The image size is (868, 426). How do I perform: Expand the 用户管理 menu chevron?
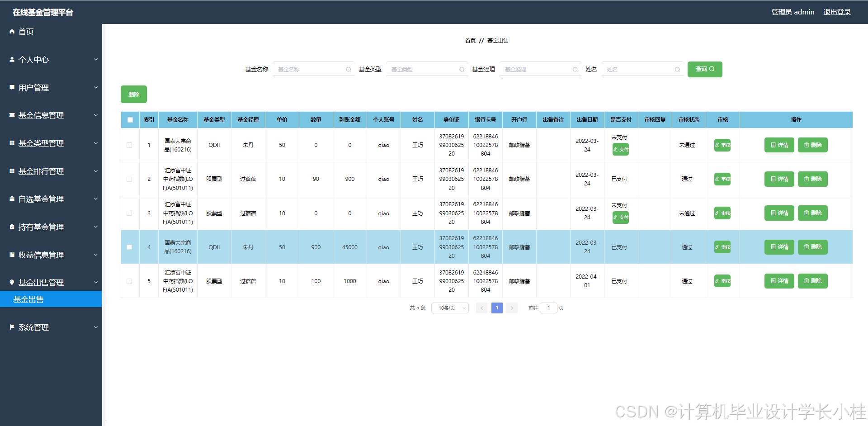point(96,87)
